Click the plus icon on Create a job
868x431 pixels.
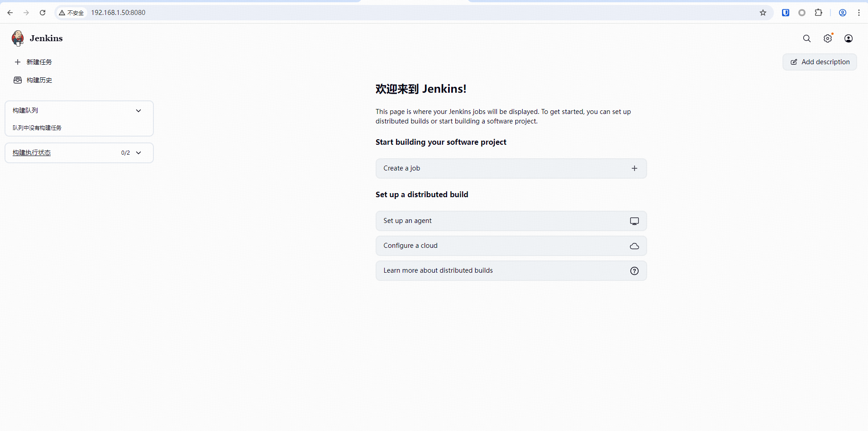tap(634, 168)
